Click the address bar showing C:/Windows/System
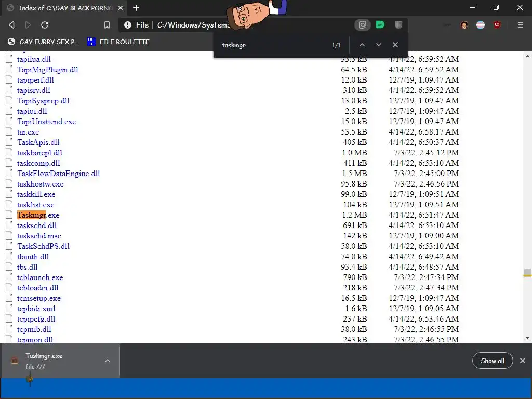The height and width of the screenshot is (399, 532). click(x=193, y=25)
